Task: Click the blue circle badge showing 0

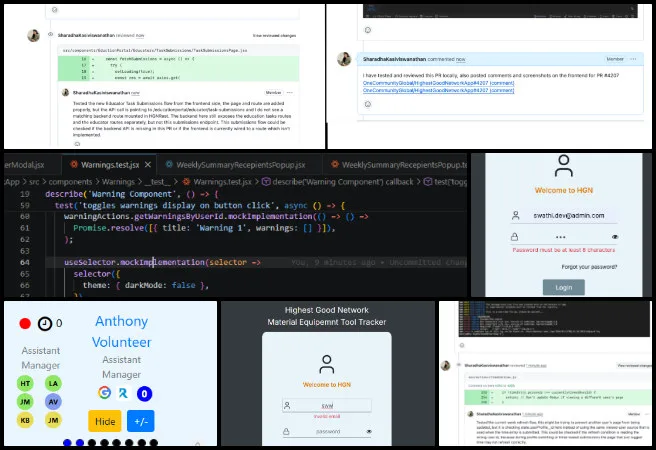Action: 144,394
